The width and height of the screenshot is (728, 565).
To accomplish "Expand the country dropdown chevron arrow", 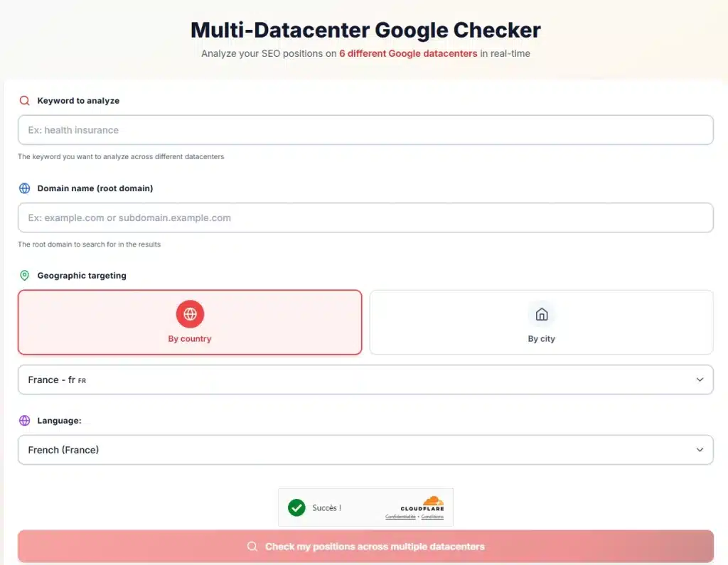I will 700,380.
